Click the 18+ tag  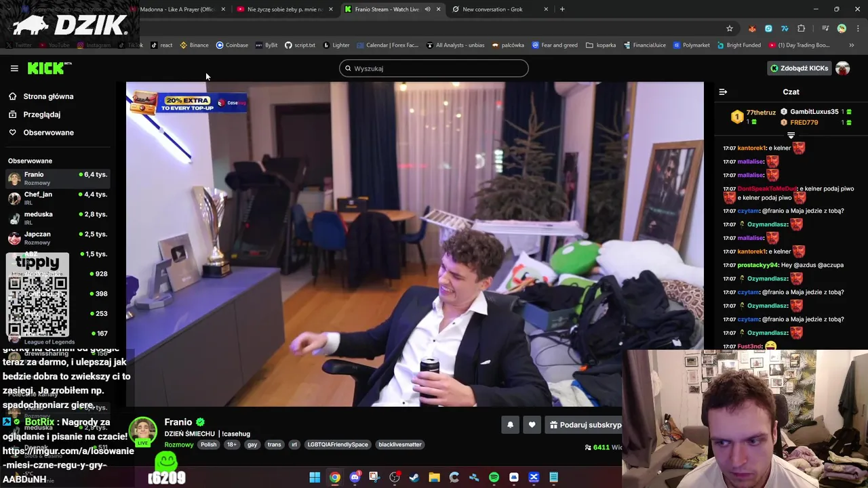tap(232, 445)
